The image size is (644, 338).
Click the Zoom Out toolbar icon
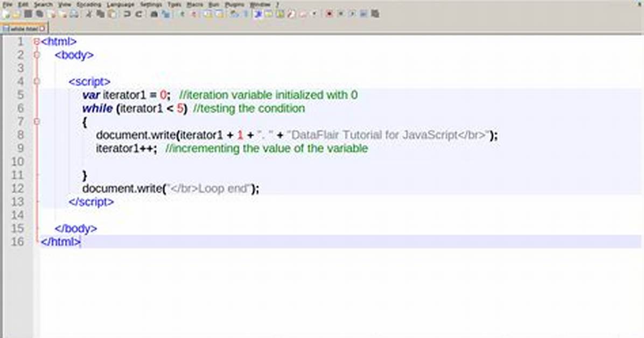pyautogui.click(x=194, y=14)
